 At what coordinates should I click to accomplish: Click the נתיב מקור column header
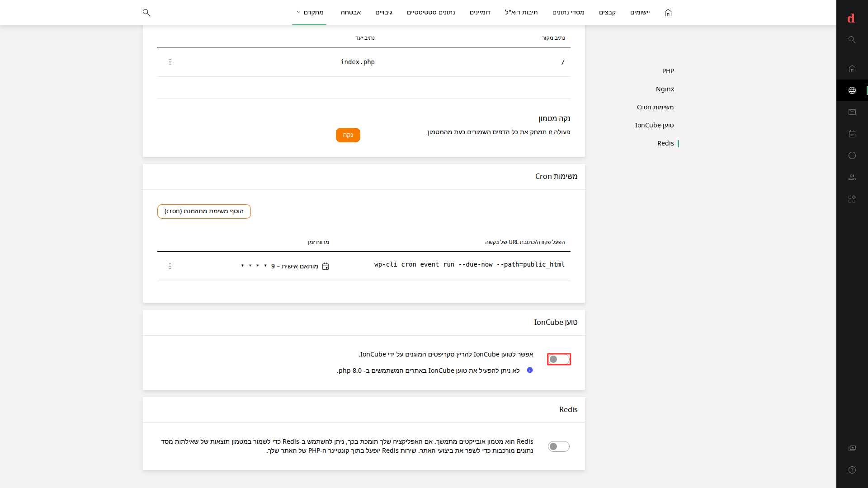[553, 38]
